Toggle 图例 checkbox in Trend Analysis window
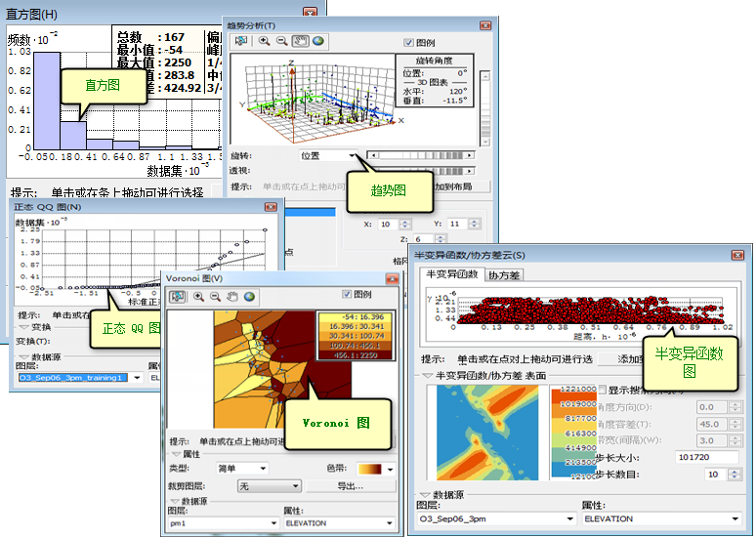The height and width of the screenshot is (538, 756). (408, 42)
